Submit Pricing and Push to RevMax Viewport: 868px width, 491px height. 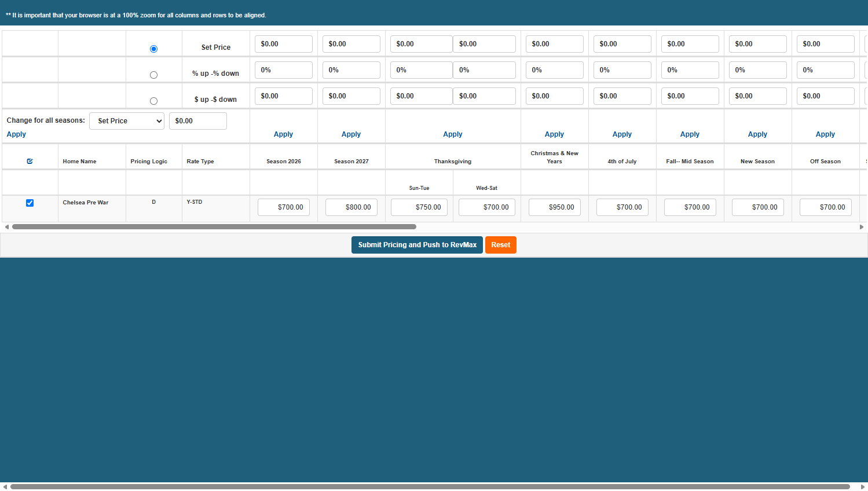[417, 245]
